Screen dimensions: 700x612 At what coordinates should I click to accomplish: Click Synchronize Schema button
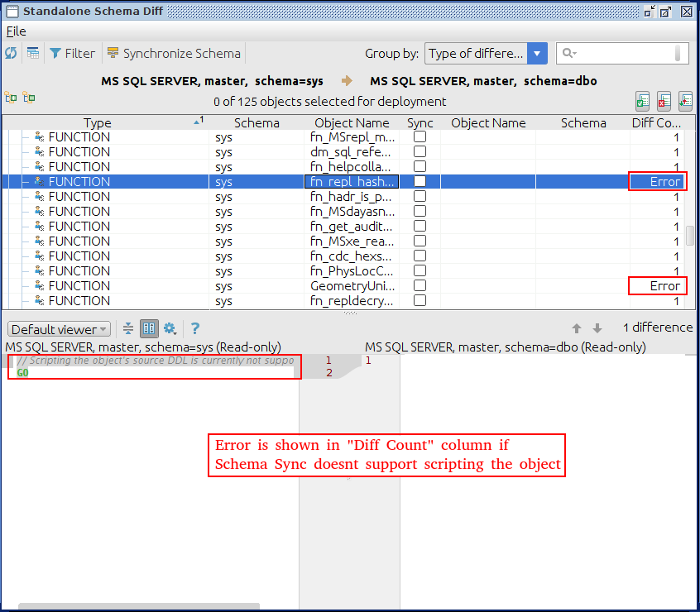point(174,53)
